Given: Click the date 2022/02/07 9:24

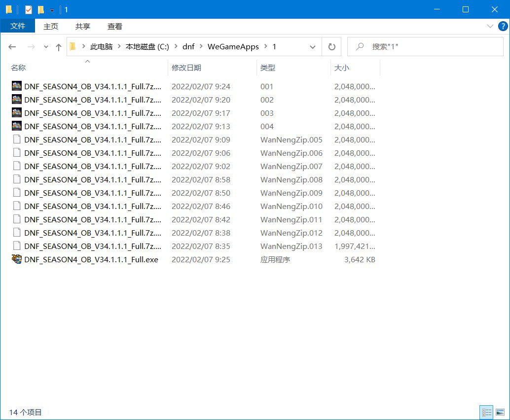Looking at the screenshot, I should (201, 86).
